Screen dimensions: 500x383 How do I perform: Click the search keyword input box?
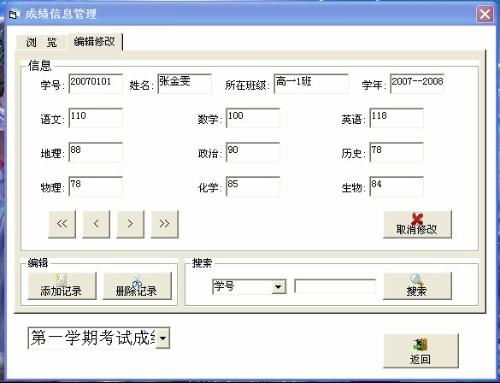(335, 286)
